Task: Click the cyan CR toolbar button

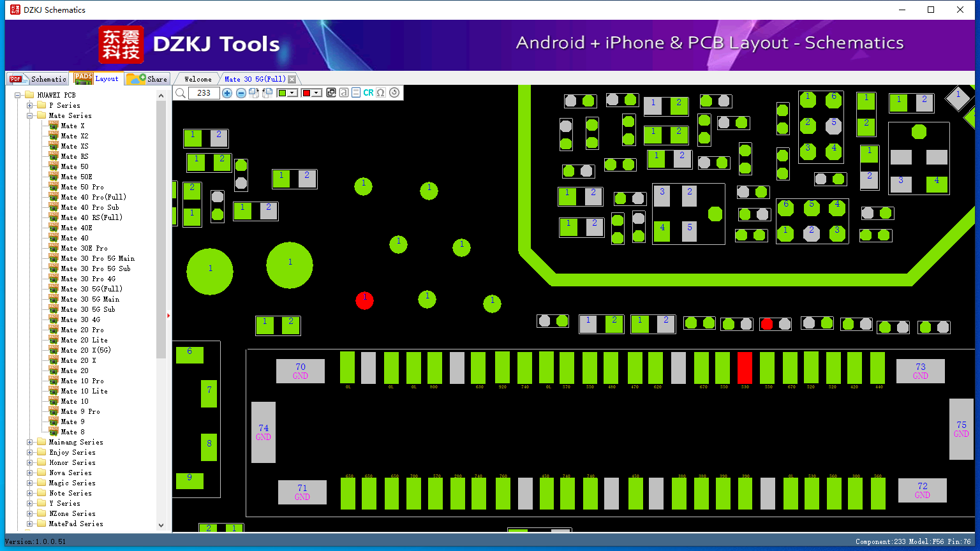Action: [368, 93]
